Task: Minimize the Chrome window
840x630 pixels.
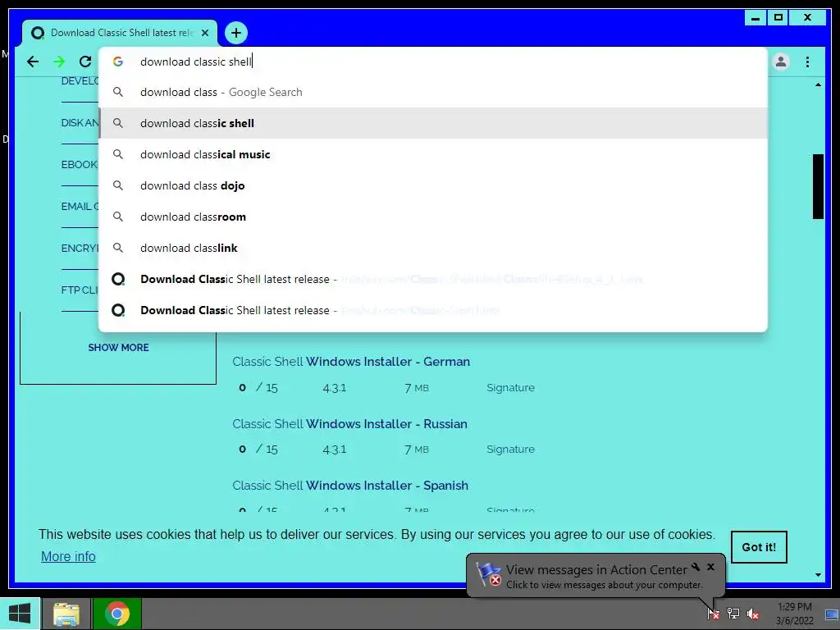Action: point(756,18)
